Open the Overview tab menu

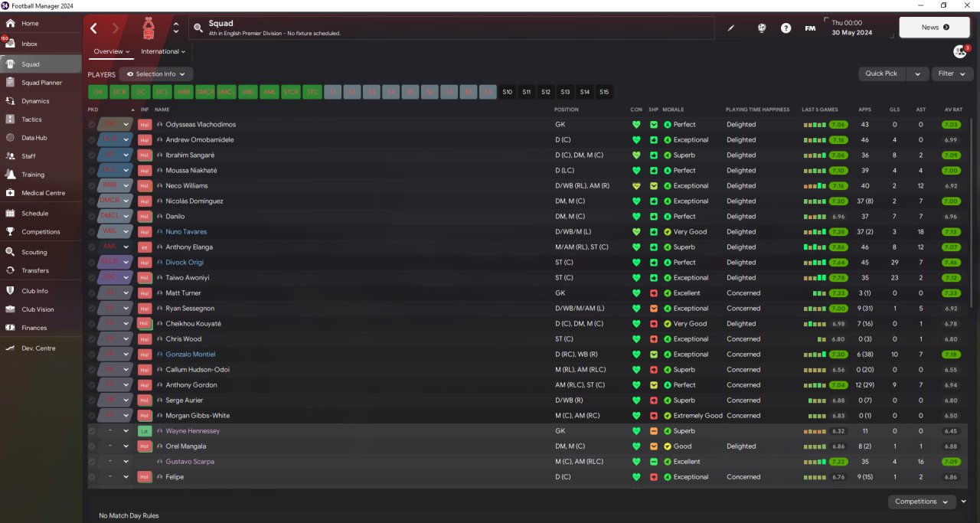[x=112, y=51]
